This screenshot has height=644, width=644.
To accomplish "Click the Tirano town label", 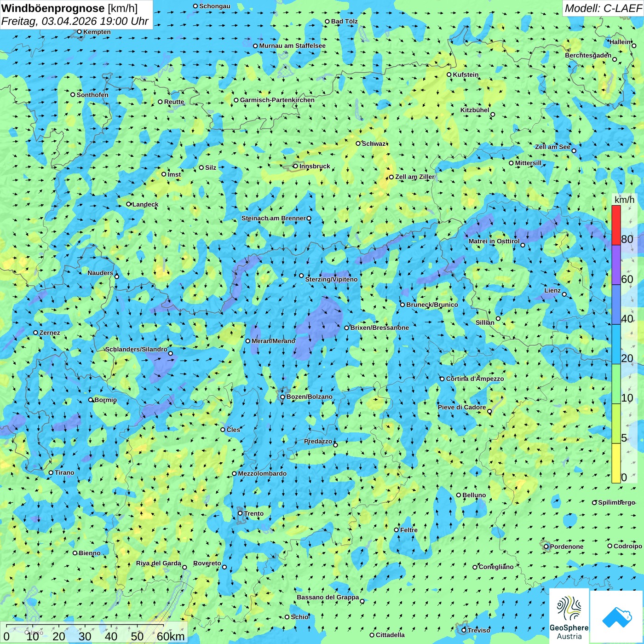I will [64, 472].
